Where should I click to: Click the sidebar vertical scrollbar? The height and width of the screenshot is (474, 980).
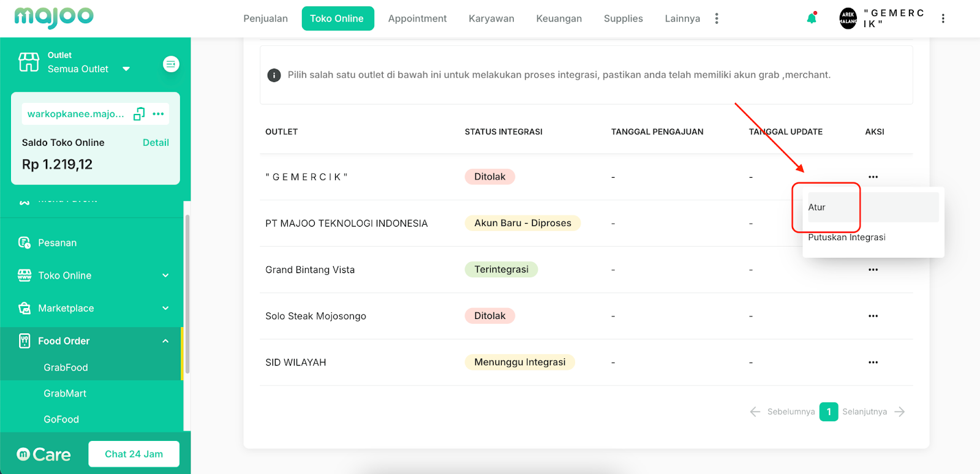coord(187,294)
